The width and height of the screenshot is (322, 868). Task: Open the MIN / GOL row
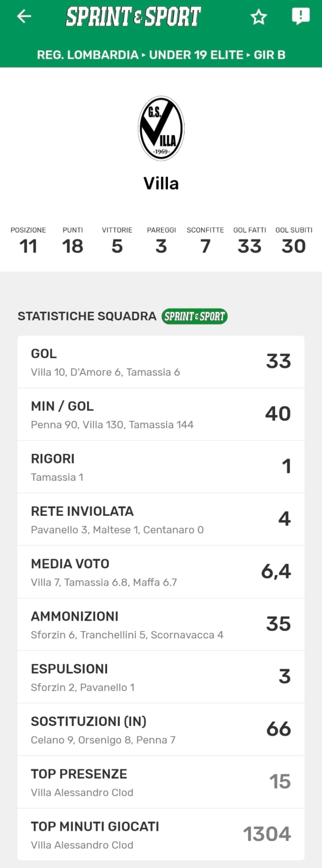(161, 415)
